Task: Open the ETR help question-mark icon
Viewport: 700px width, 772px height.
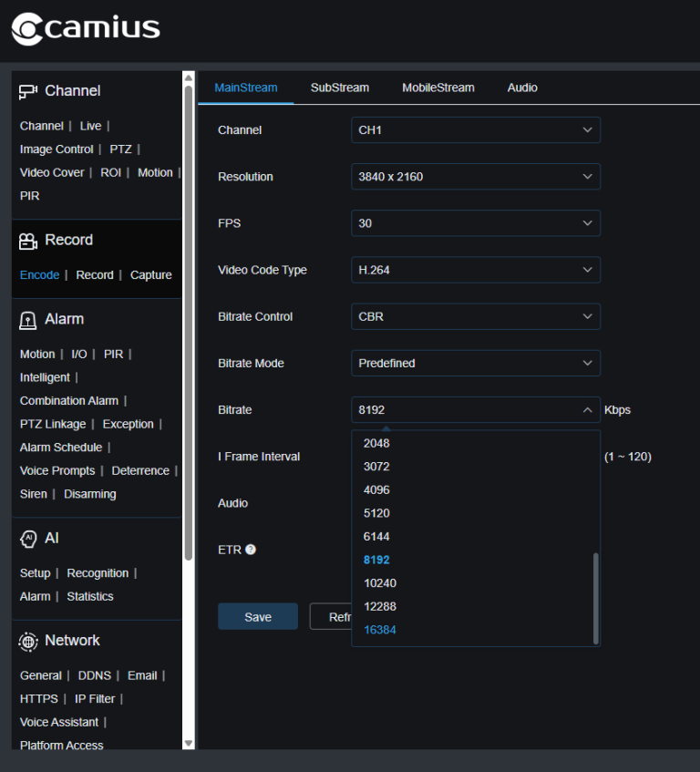Action: click(251, 550)
